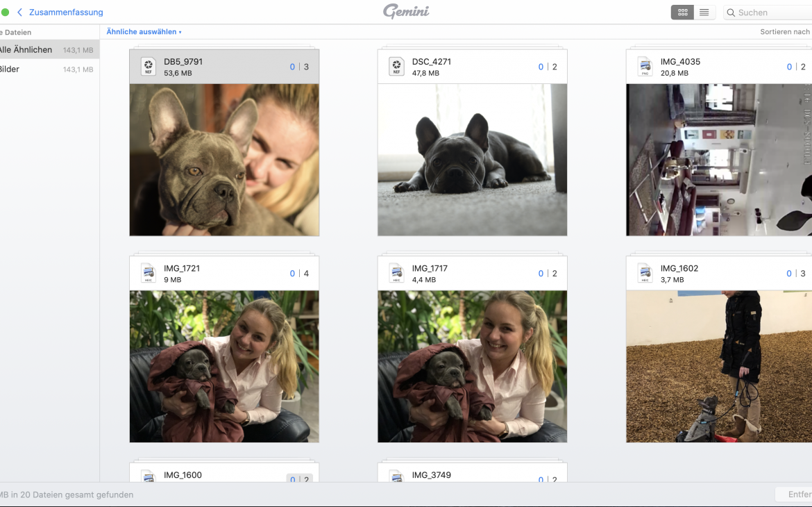Click the IMG_1602 file name
This screenshot has height=507, width=812.
coord(679,269)
